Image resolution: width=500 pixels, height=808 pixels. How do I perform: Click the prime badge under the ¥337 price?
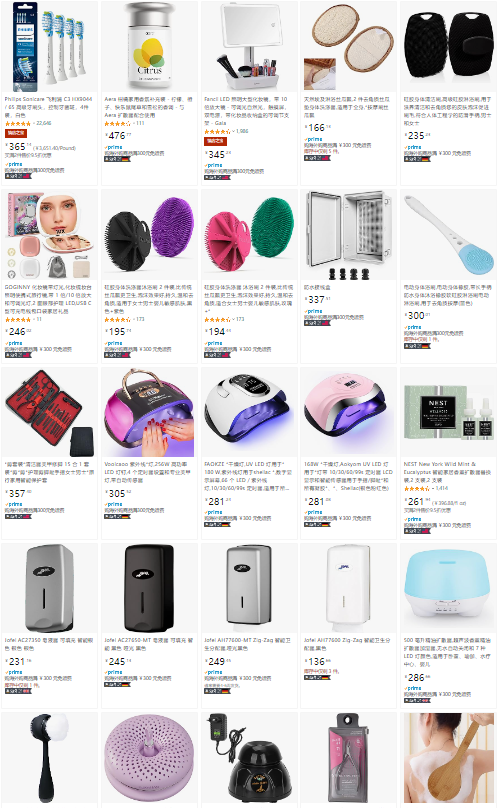click(313, 311)
